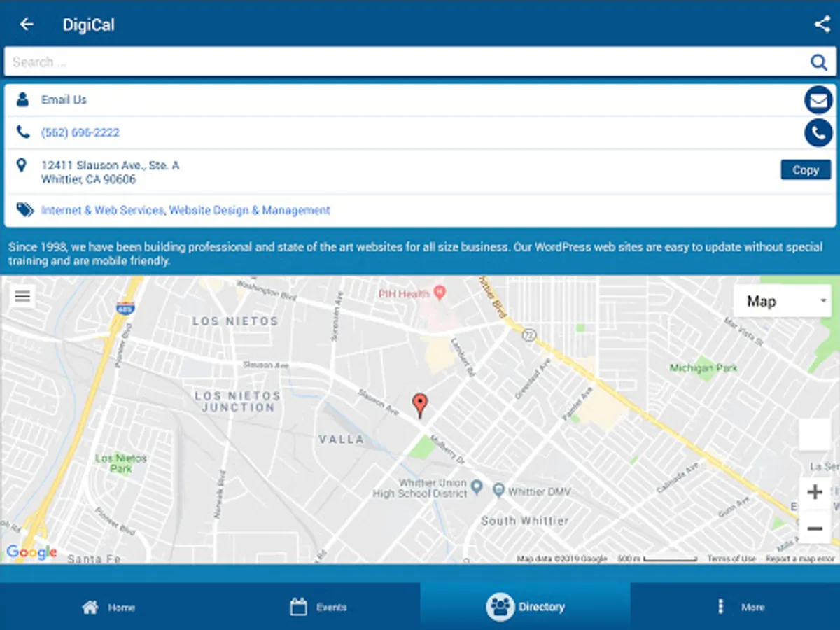Click the handset icon beside phone number

(23, 132)
